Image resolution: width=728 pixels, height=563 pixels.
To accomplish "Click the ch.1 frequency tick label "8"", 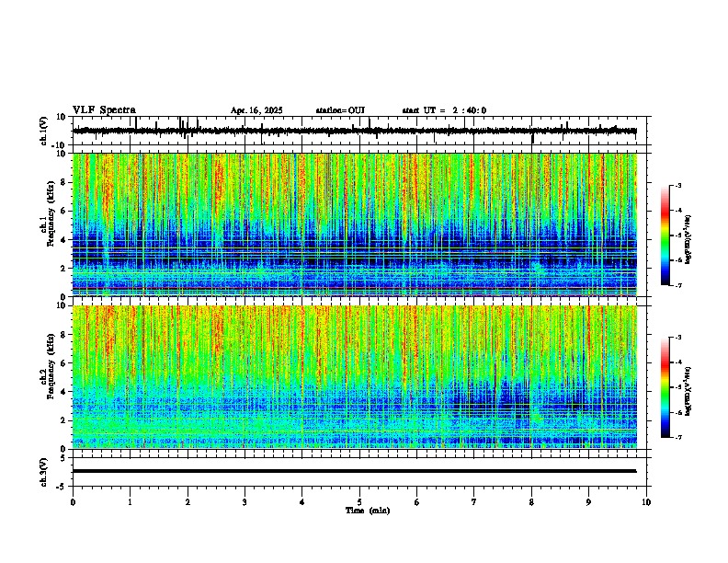I will (x=63, y=182).
